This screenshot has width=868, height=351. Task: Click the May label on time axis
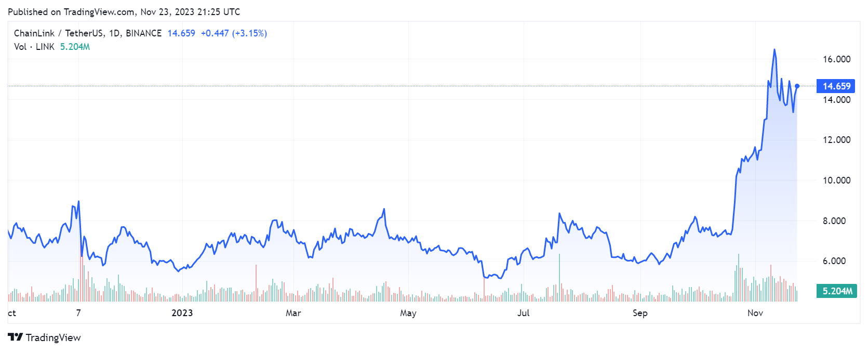[408, 313]
